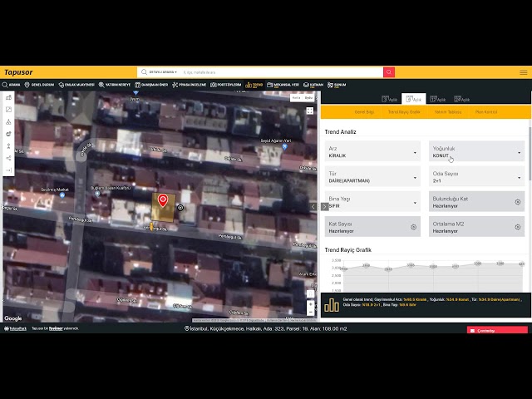Viewport: 532px width, 399px height.
Task: Open the DANIŞMAN ÖNER toolbar item
Action: (151, 85)
